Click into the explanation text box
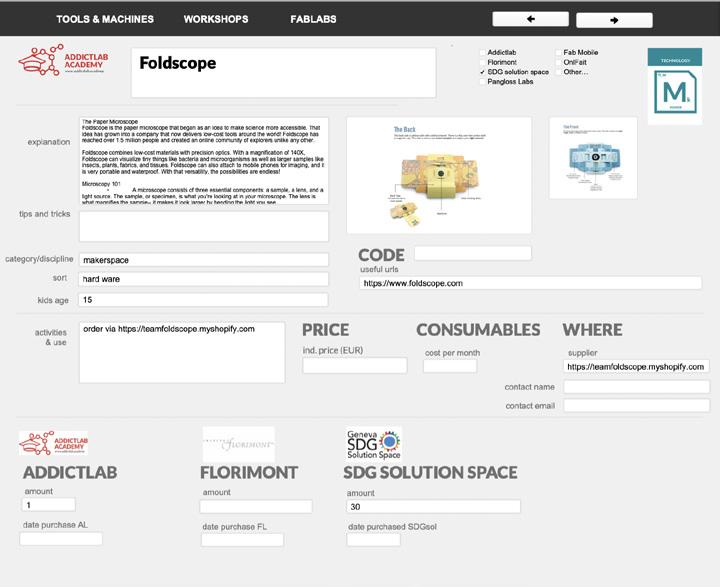This screenshot has width=720, height=587. 204,161
